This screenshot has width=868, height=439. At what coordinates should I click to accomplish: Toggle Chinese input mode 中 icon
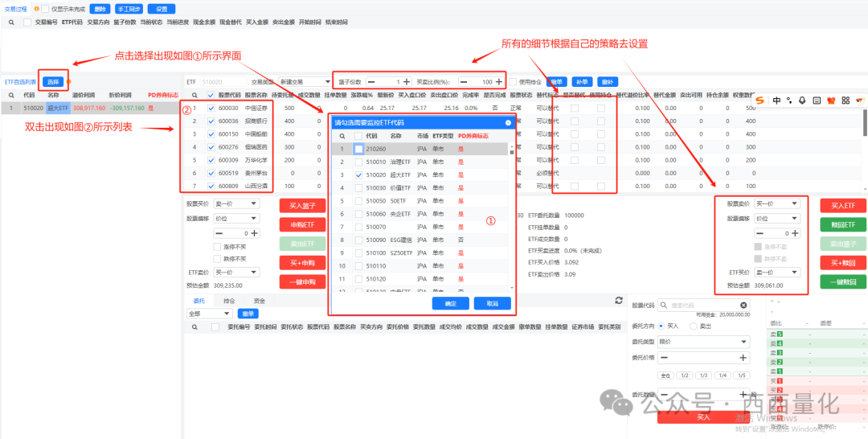(x=777, y=101)
